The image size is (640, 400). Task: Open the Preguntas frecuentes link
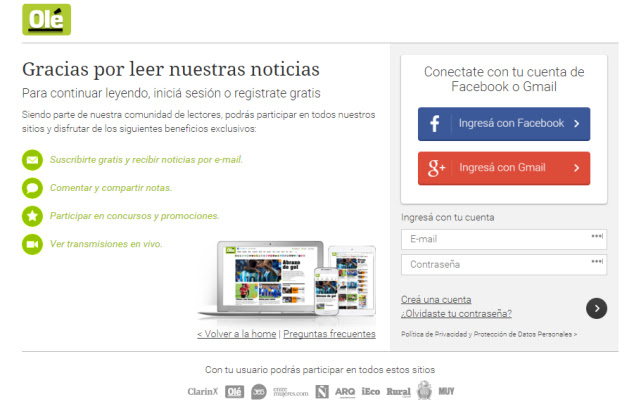click(329, 334)
